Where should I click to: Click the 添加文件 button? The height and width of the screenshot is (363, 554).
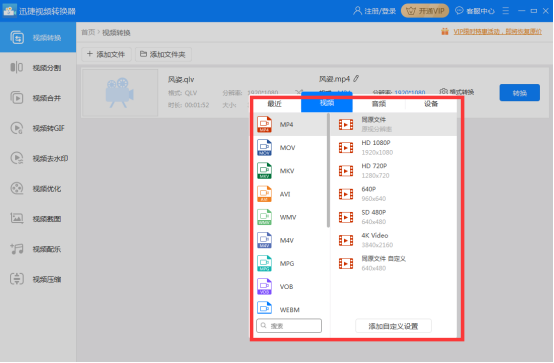coord(106,54)
